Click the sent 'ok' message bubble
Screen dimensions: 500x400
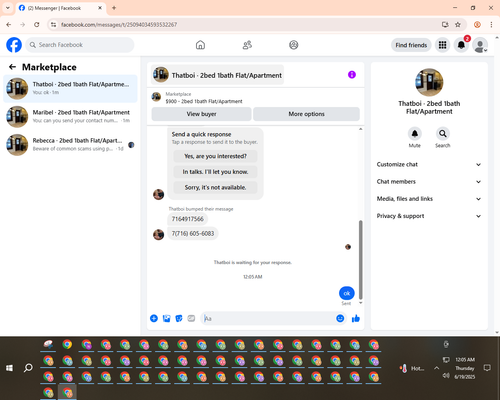347,293
